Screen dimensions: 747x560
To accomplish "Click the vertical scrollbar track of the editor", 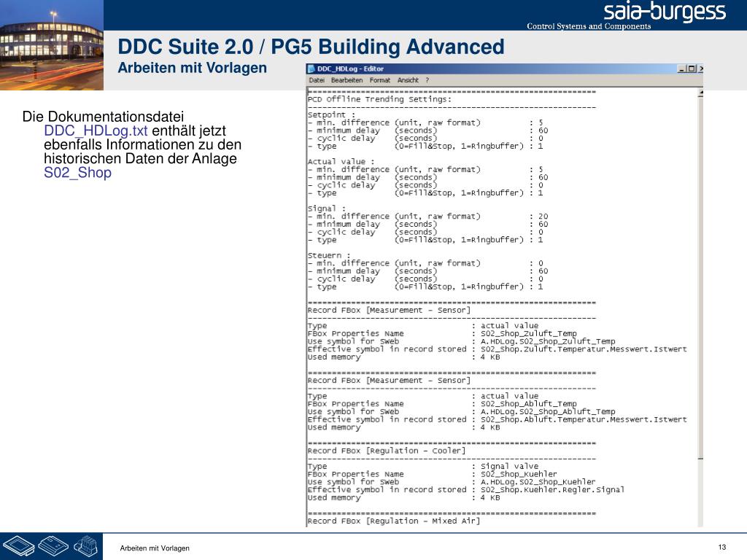I will click(700, 493).
